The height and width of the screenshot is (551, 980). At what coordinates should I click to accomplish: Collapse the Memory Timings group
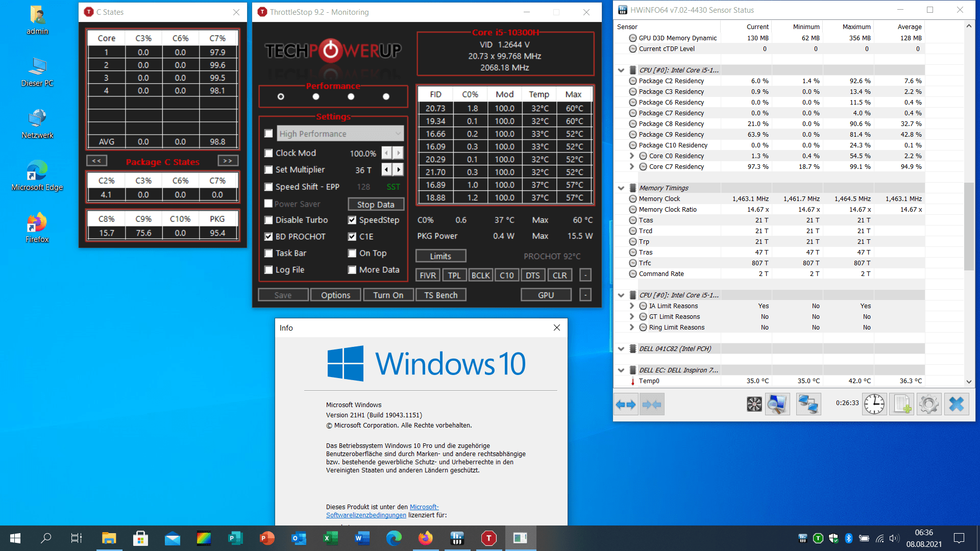(x=621, y=188)
